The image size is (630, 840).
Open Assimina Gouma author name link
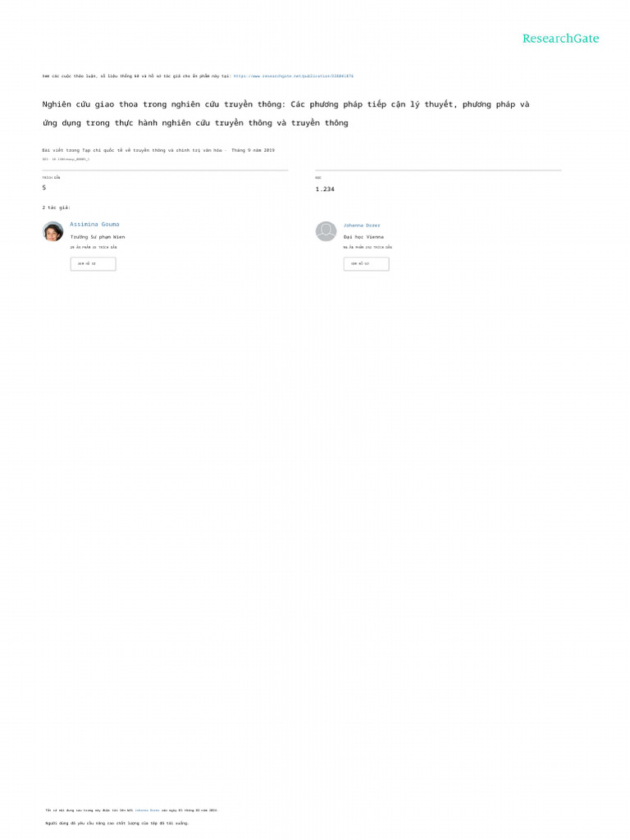(94, 225)
